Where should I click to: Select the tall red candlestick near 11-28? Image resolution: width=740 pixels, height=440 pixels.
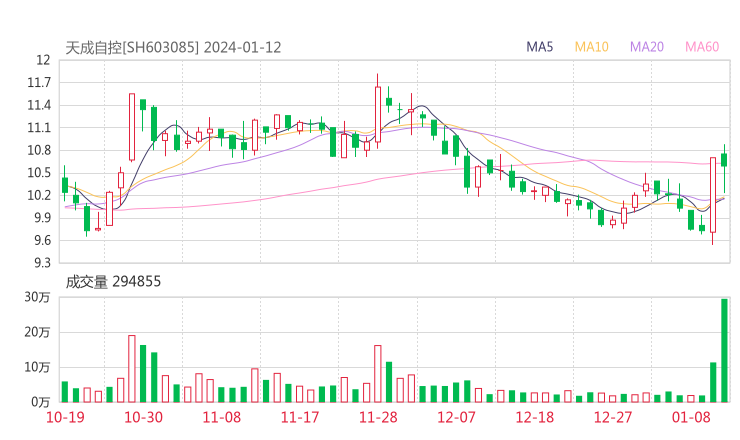click(x=378, y=111)
